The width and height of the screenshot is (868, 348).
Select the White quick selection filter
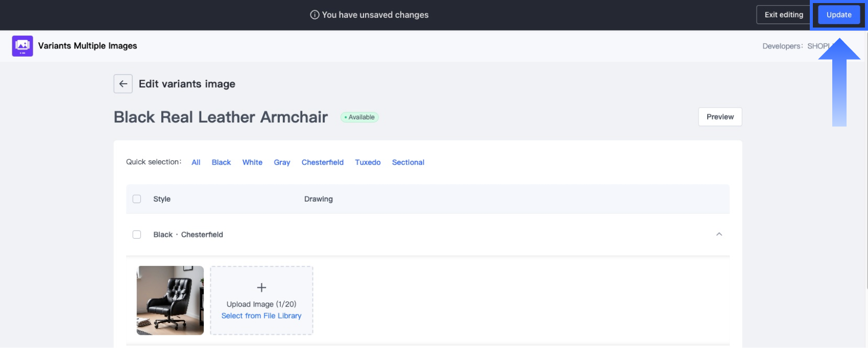pos(252,162)
